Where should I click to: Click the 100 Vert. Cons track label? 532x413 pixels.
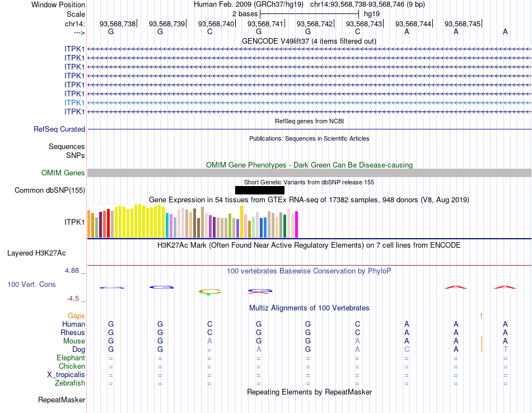(31, 284)
